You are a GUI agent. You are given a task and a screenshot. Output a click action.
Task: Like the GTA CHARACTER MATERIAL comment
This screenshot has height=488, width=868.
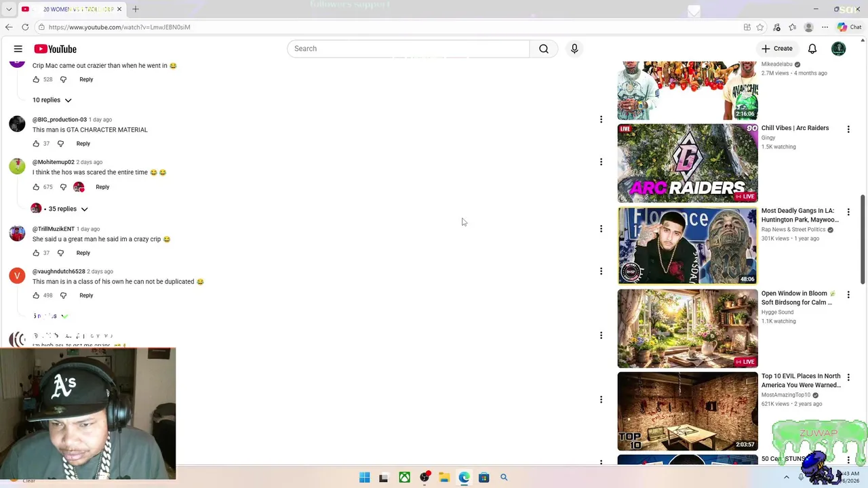pos(36,144)
